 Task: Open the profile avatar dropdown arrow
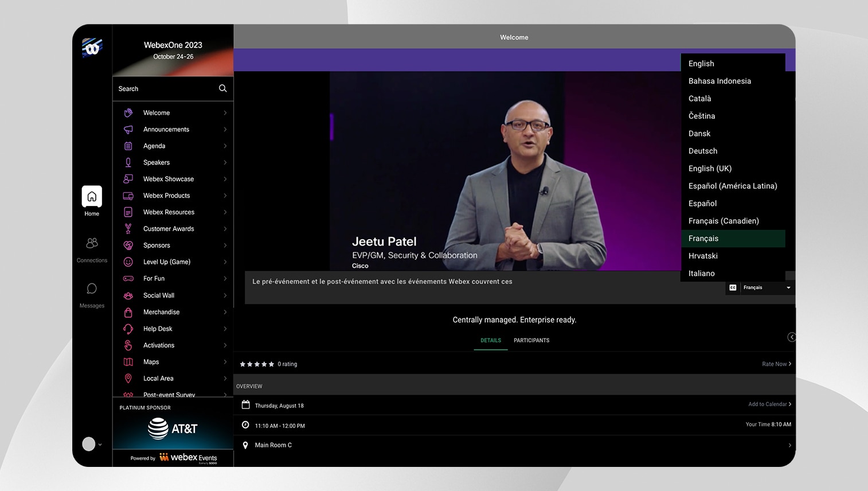click(100, 444)
